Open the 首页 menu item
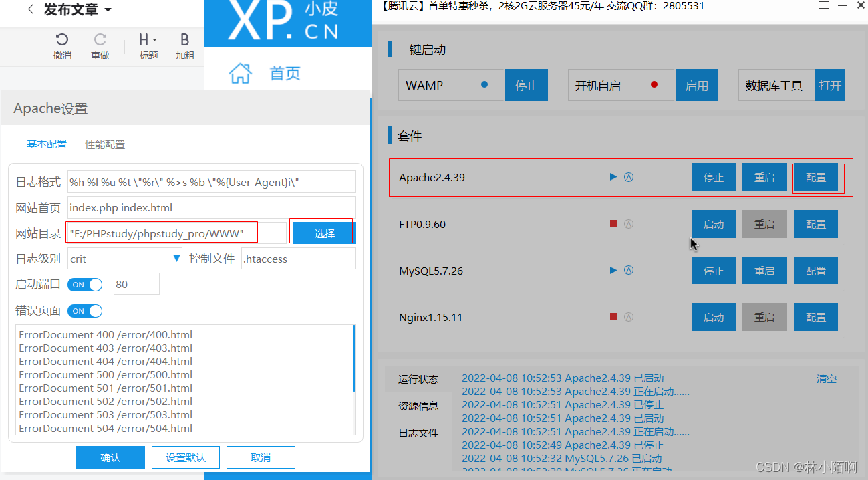Image resolution: width=868 pixels, height=480 pixels. pos(285,73)
